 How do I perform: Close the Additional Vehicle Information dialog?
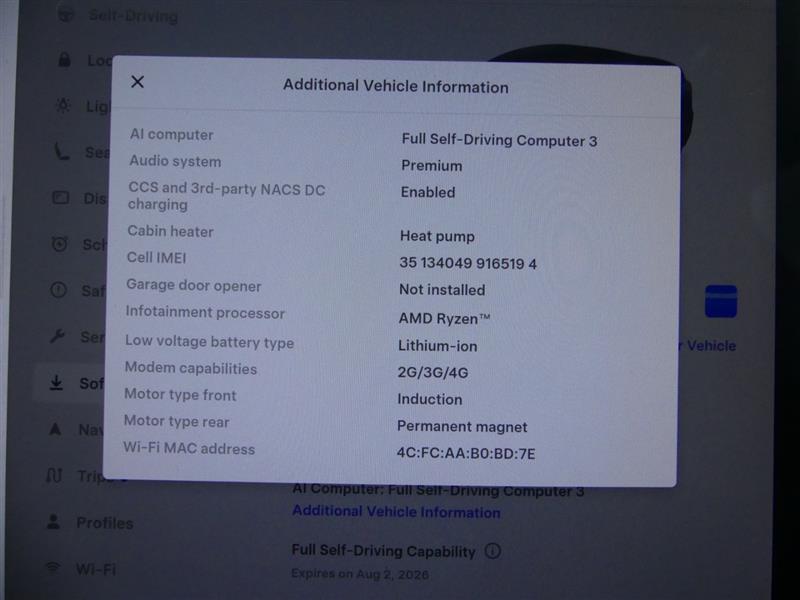[x=137, y=82]
